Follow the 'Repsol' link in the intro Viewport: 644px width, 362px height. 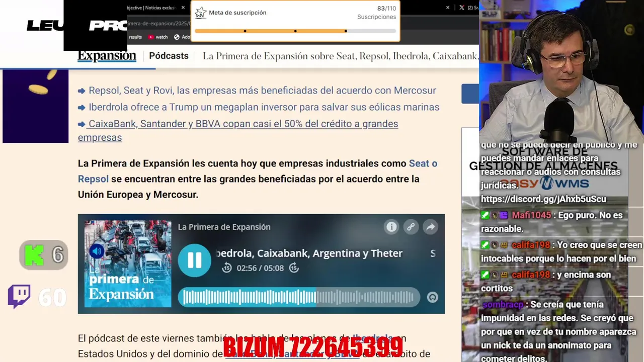click(x=93, y=179)
